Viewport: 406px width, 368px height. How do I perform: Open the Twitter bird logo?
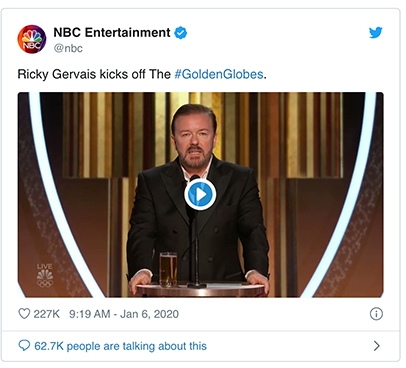pos(376,33)
